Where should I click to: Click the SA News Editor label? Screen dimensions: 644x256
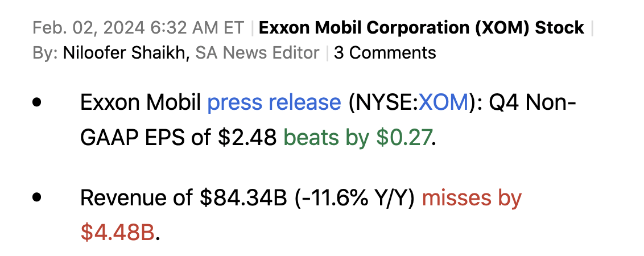click(x=257, y=53)
